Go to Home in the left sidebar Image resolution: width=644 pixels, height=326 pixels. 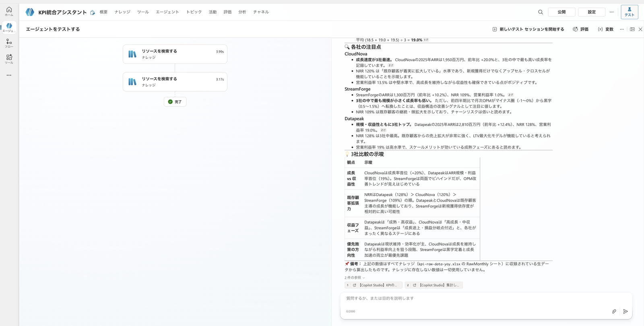pyautogui.click(x=9, y=11)
